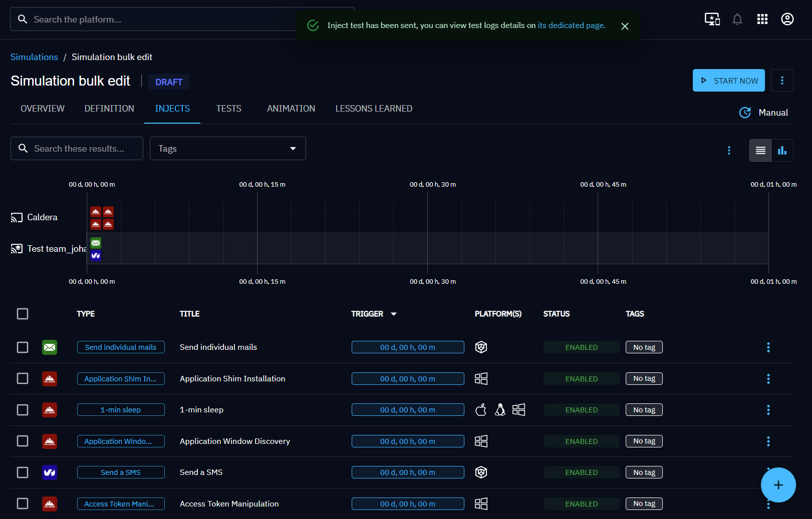
Task: Open the user account profile icon
Action: 787,20
